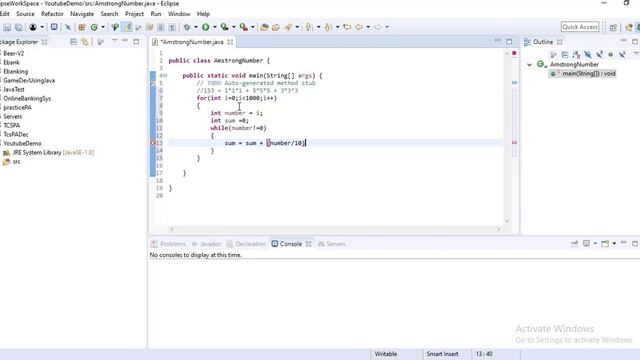The height and width of the screenshot is (360, 640).
Task: Open the Coverage dropdown arrow
Action: click(233, 27)
